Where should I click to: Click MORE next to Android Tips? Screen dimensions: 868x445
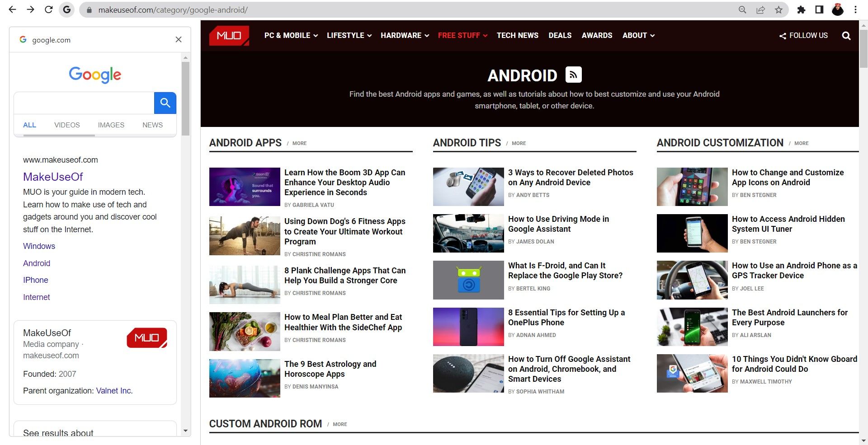coord(519,143)
